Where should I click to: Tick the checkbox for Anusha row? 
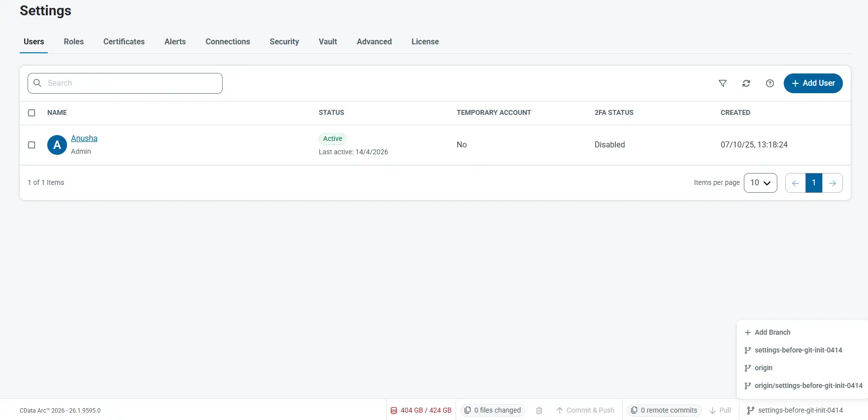(x=32, y=145)
